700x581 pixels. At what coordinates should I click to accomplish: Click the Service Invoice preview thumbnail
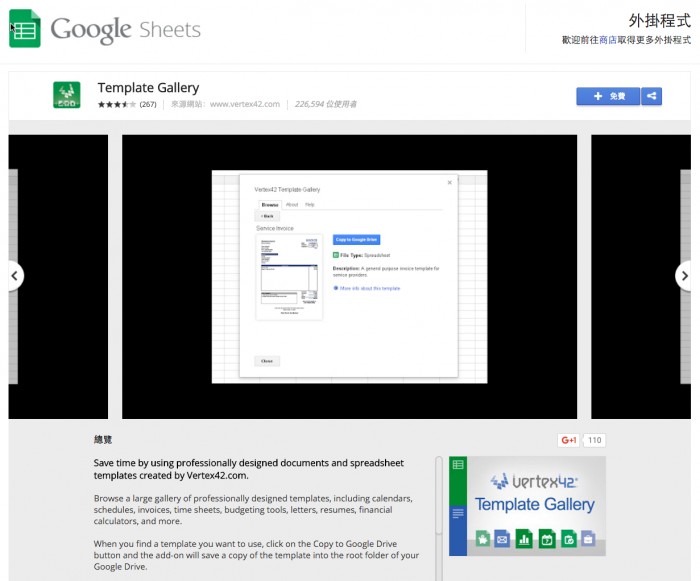(x=289, y=277)
